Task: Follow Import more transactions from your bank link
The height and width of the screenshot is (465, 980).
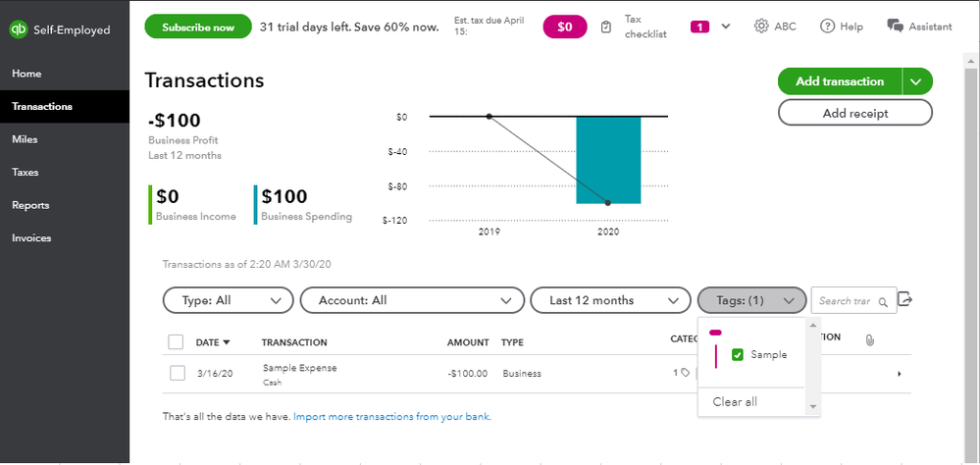Action: (391, 417)
